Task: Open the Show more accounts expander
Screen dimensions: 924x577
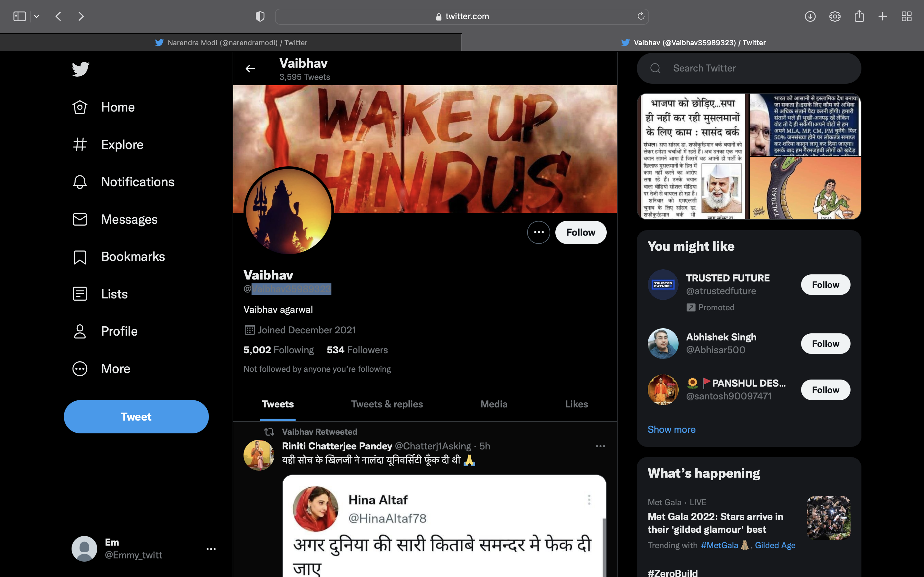Action: point(671,429)
